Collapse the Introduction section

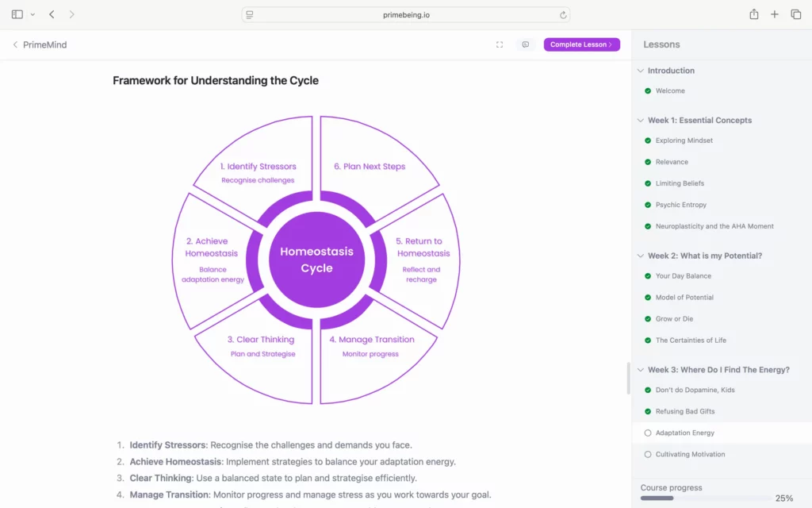(641, 71)
